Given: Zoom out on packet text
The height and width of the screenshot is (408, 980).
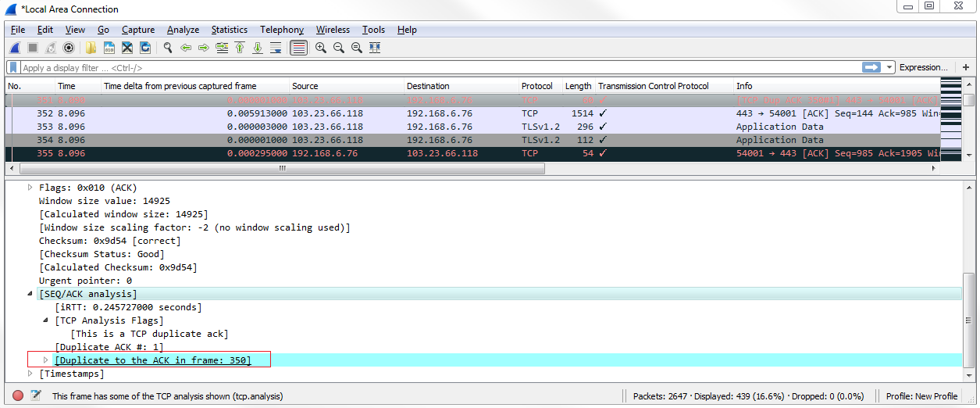Looking at the screenshot, I should click(x=339, y=48).
